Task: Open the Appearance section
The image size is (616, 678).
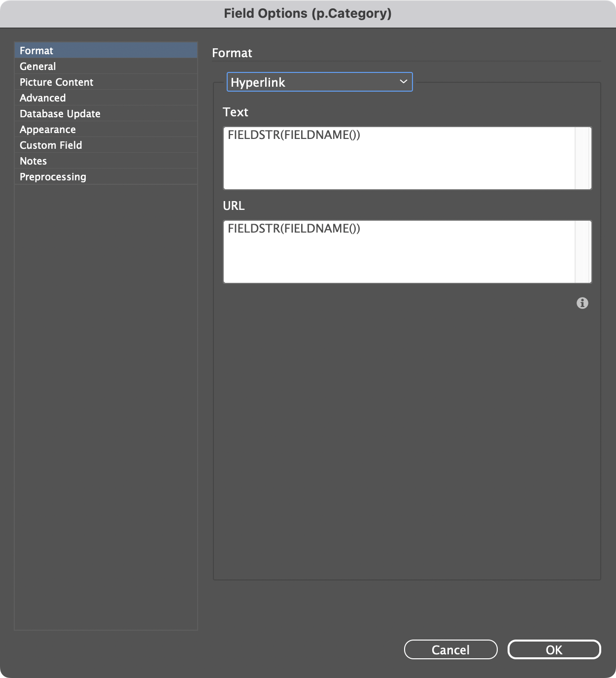Action: pos(48,130)
